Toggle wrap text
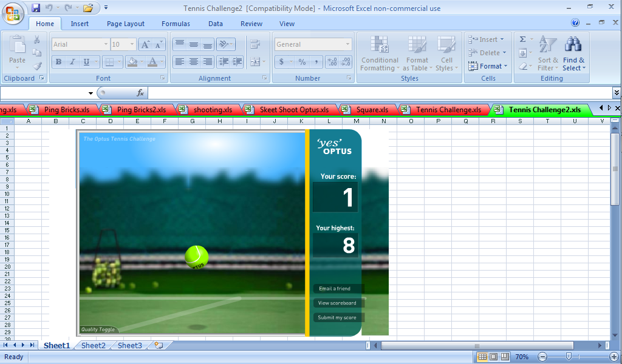The image size is (622, 364). 256,44
